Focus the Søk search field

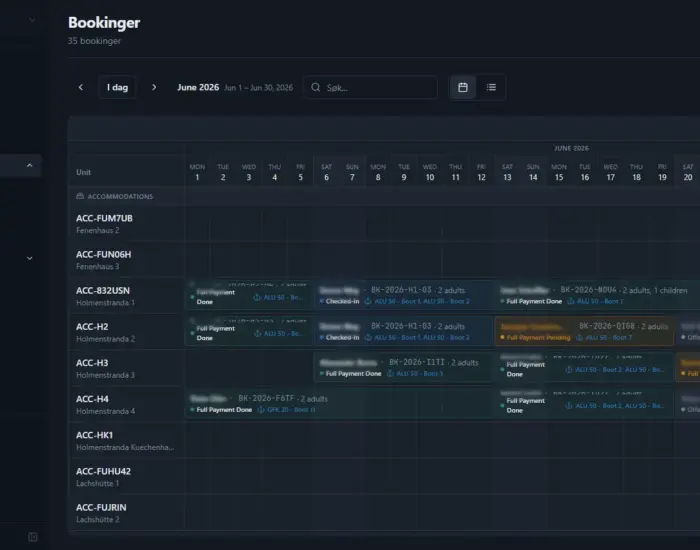[x=370, y=87]
